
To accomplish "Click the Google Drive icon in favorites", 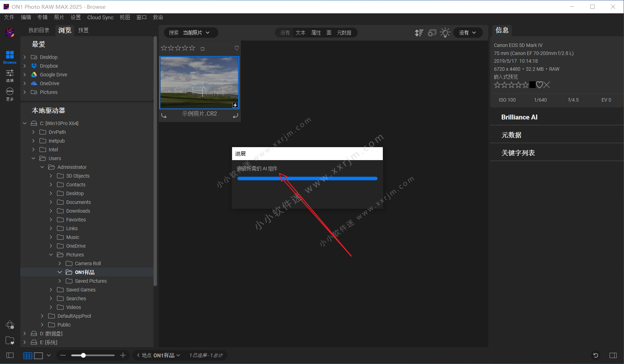I will [34, 75].
